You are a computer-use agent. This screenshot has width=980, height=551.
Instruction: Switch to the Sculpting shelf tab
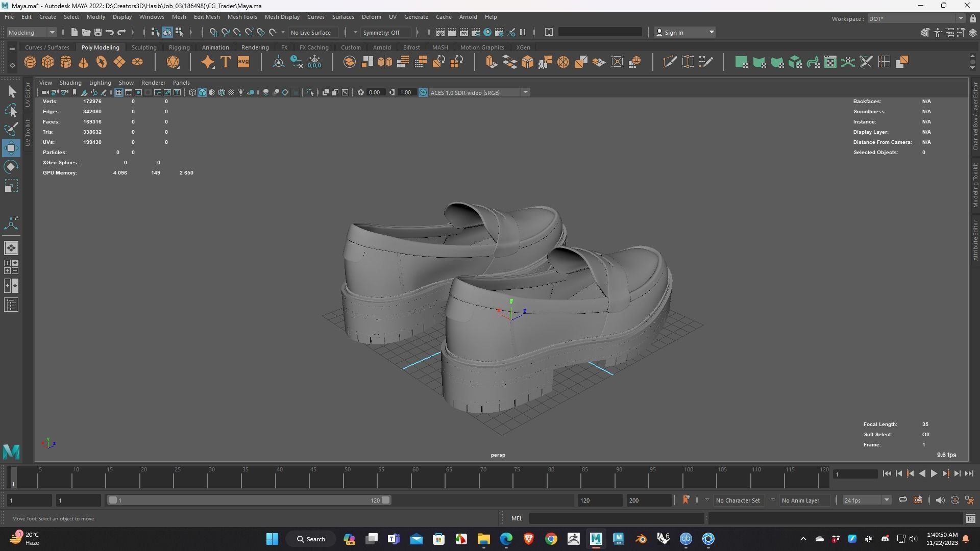point(144,47)
